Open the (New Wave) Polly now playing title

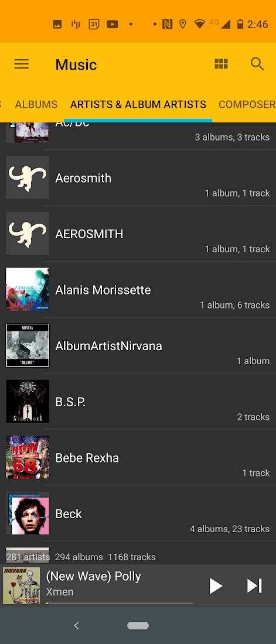[93, 576]
